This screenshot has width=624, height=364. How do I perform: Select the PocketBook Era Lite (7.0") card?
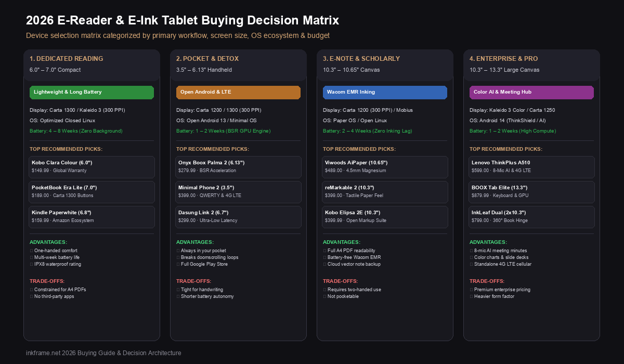point(92,192)
